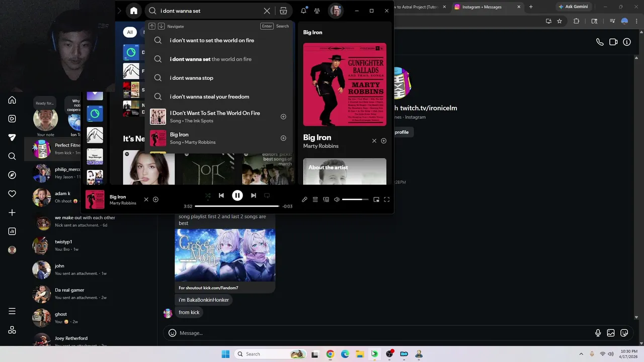Open Big Iron album art in player bar
Image resolution: width=644 pixels, height=362 pixels.
coord(95,200)
